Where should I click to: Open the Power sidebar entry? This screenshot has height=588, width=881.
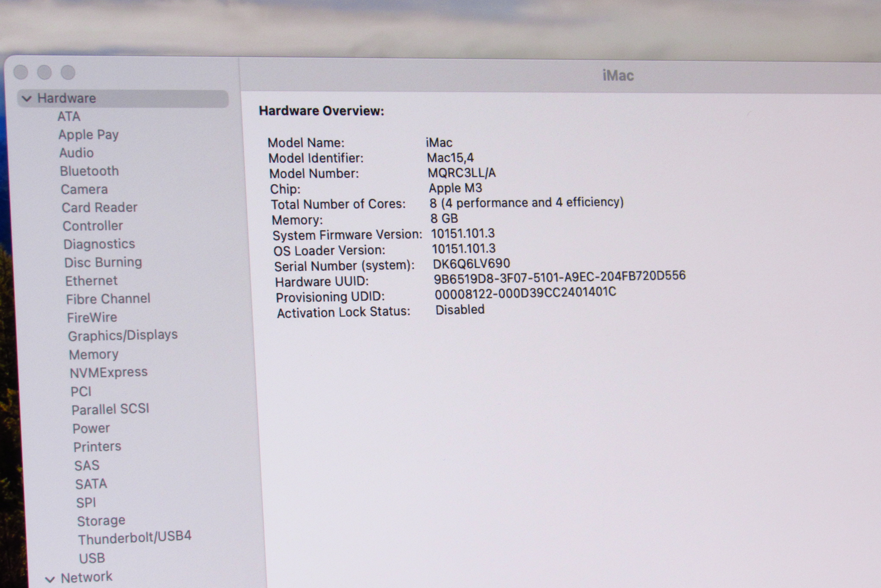tap(91, 429)
